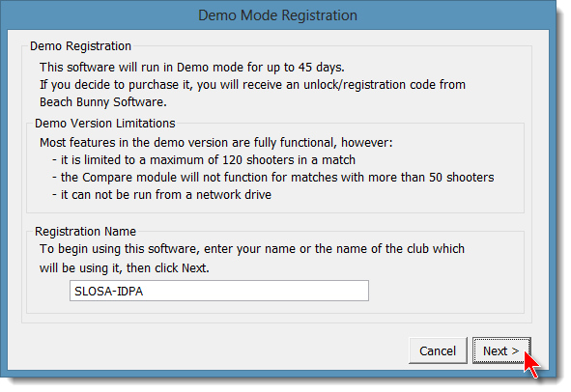Select the Demo Version Limitations heading

(x=105, y=124)
